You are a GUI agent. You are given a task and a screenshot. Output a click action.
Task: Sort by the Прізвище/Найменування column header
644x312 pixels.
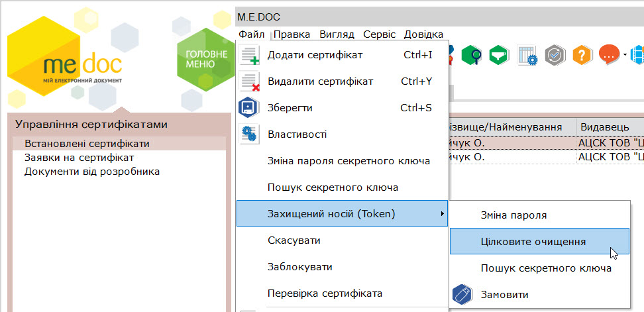click(x=511, y=127)
